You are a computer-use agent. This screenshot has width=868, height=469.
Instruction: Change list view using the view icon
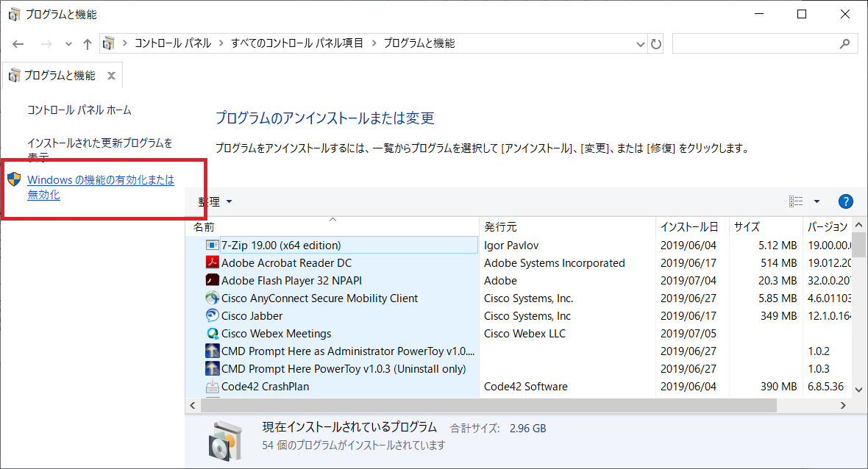796,202
